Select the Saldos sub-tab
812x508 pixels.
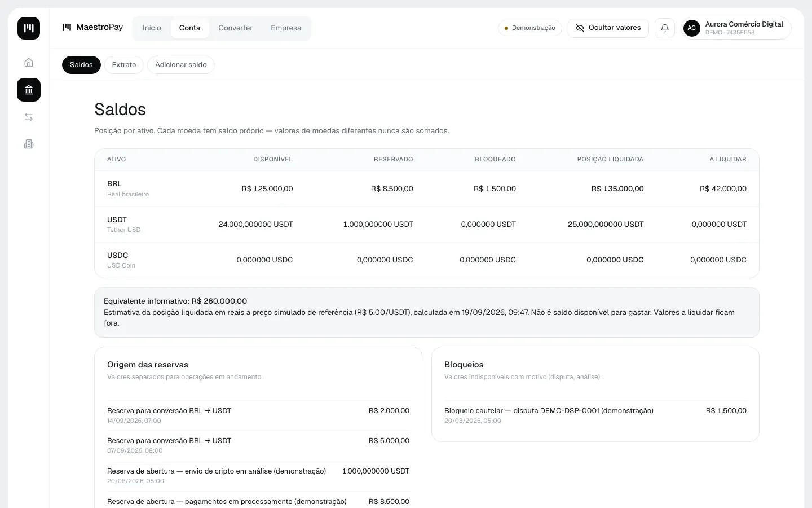coord(81,65)
